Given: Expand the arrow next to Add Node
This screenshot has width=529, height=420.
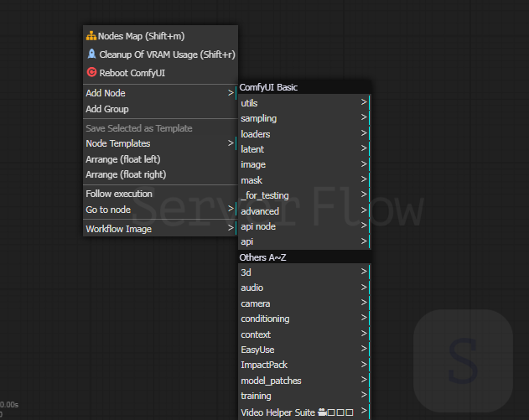Looking at the screenshot, I should pos(231,93).
